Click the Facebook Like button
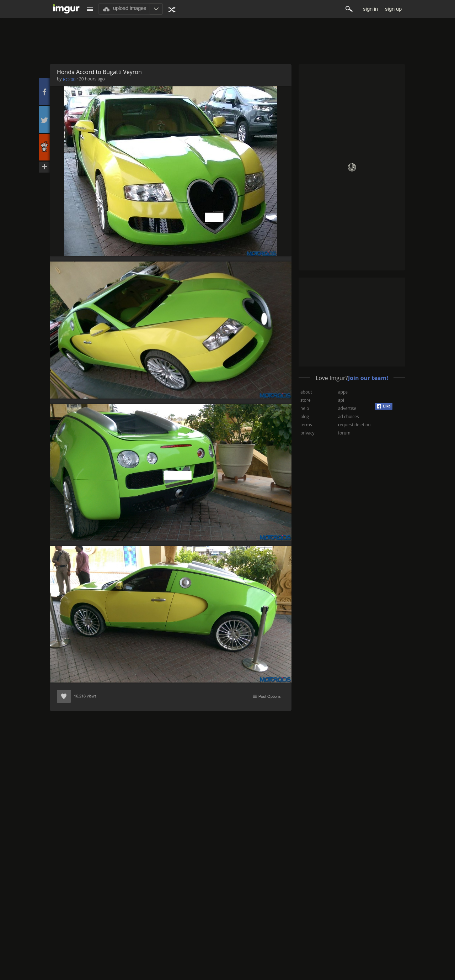 pyautogui.click(x=384, y=406)
